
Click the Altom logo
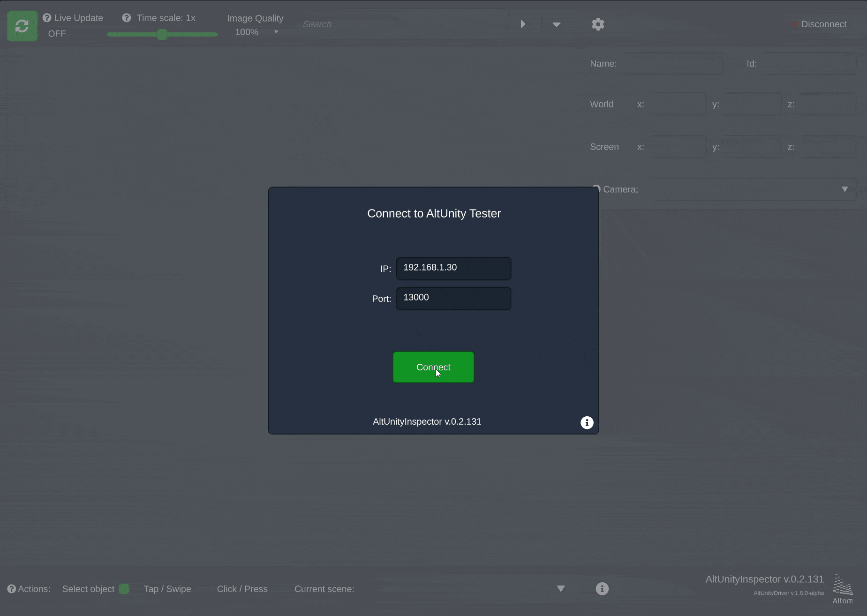pyautogui.click(x=843, y=590)
